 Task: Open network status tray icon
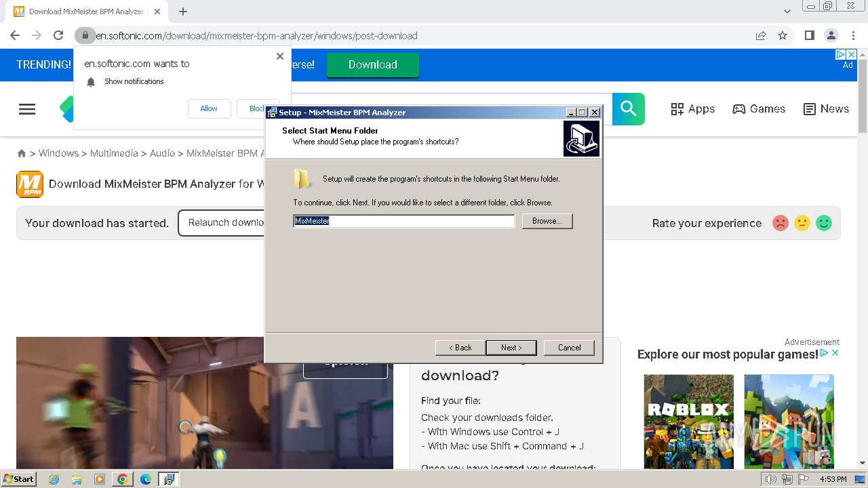(787, 479)
